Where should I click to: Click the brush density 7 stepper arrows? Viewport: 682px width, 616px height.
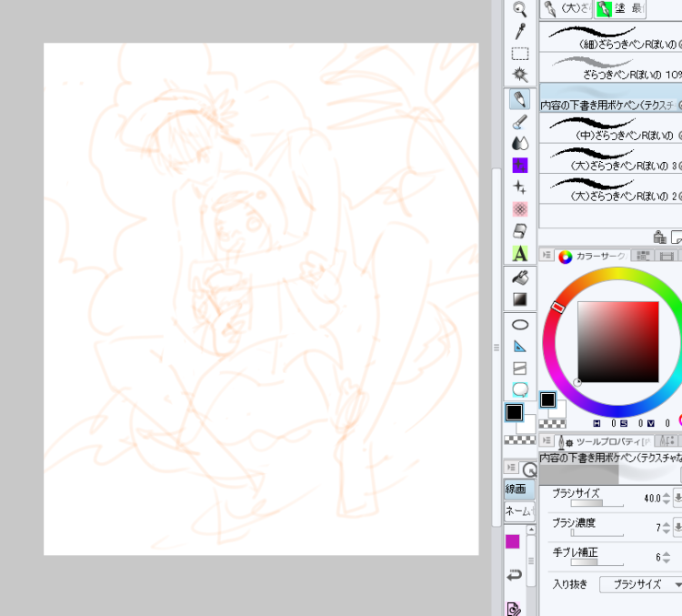point(667,528)
